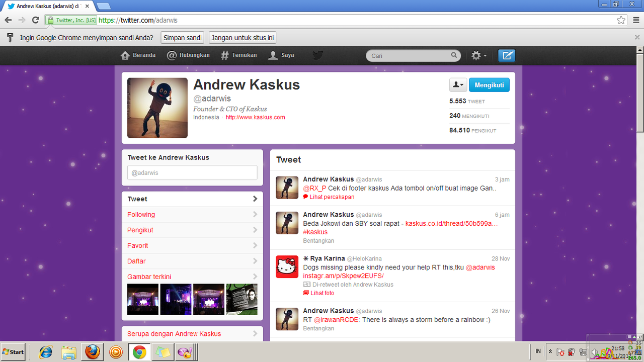View the 84.510 Pengikut count
The height and width of the screenshot is (362, 644).
pyautogui.click(x=473, y=130)
